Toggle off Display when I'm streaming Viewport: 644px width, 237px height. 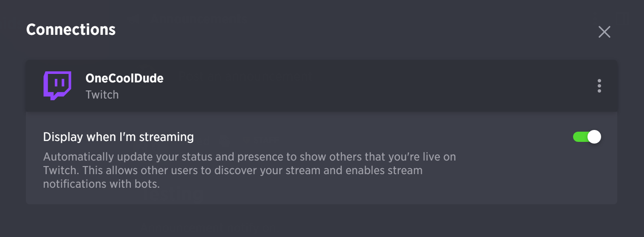click(x=587, y=137)
